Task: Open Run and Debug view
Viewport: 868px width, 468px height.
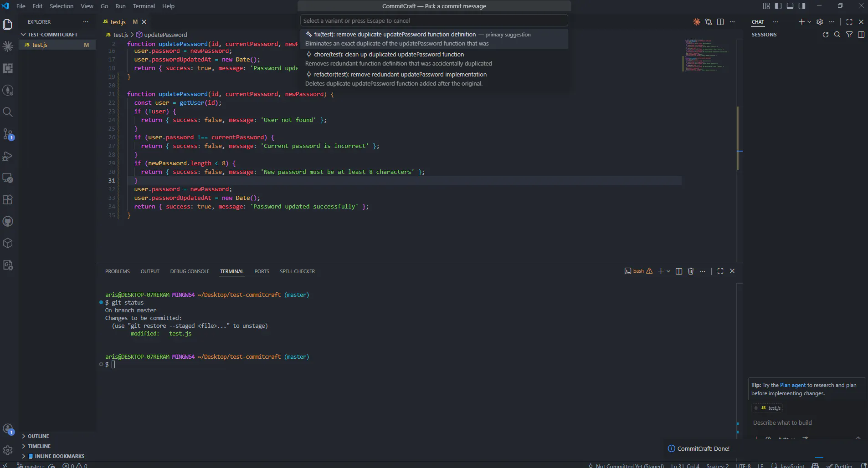Action: 8,156
